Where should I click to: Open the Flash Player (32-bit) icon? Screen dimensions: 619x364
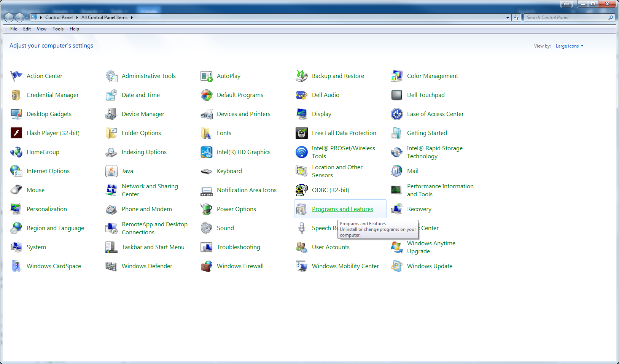tap(16, 133)
